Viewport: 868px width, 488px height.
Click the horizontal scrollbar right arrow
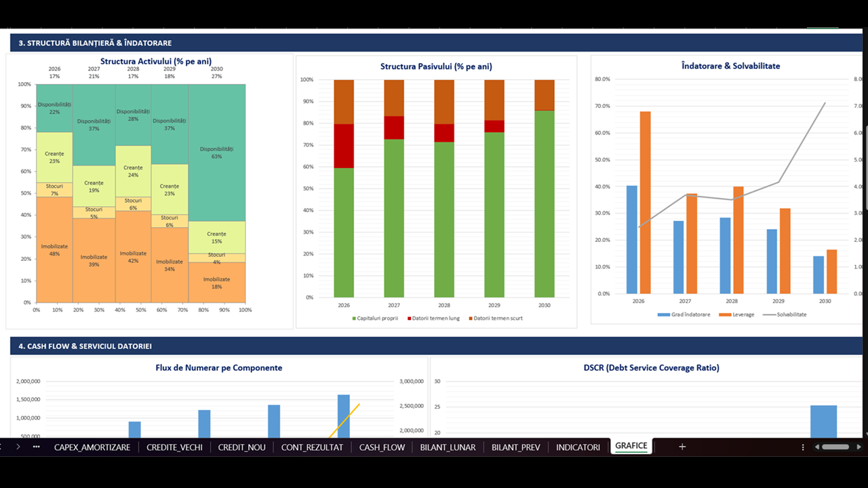(x=860, y=447)
